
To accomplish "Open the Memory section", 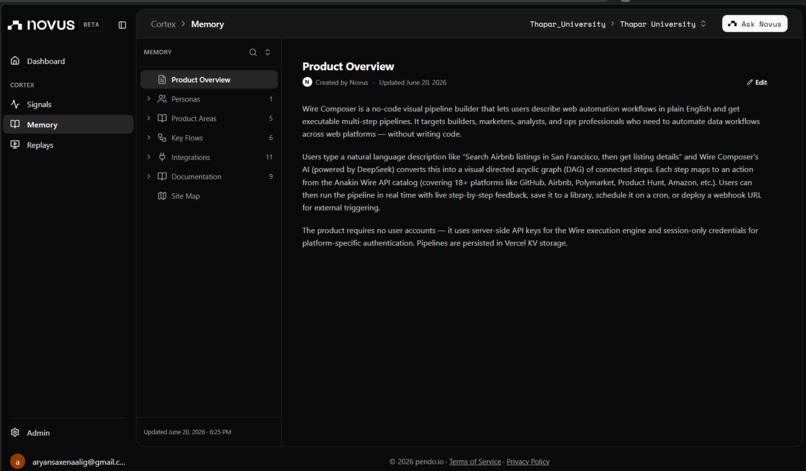I will pos(68,124).
